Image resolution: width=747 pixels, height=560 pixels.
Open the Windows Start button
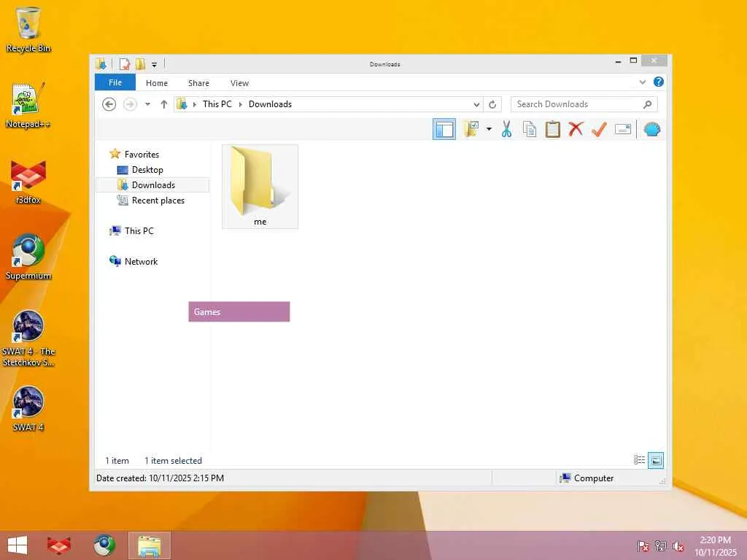coord(18,545)
